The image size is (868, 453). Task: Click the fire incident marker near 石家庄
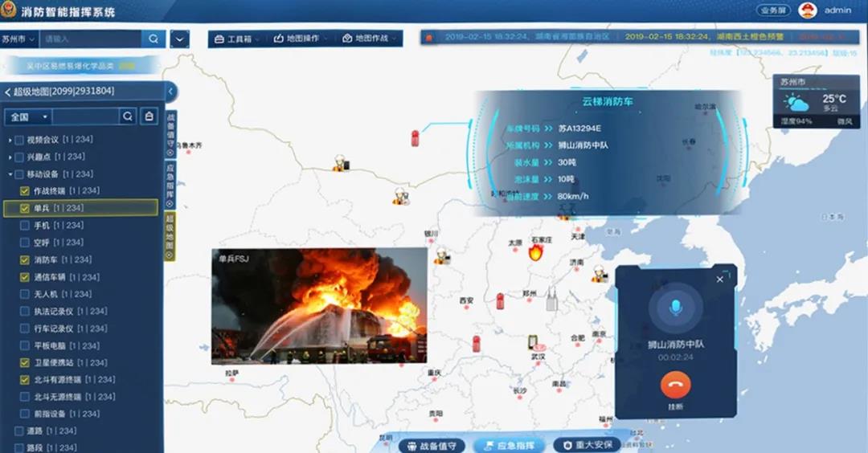pyautogui.click(x=535, y=253)
